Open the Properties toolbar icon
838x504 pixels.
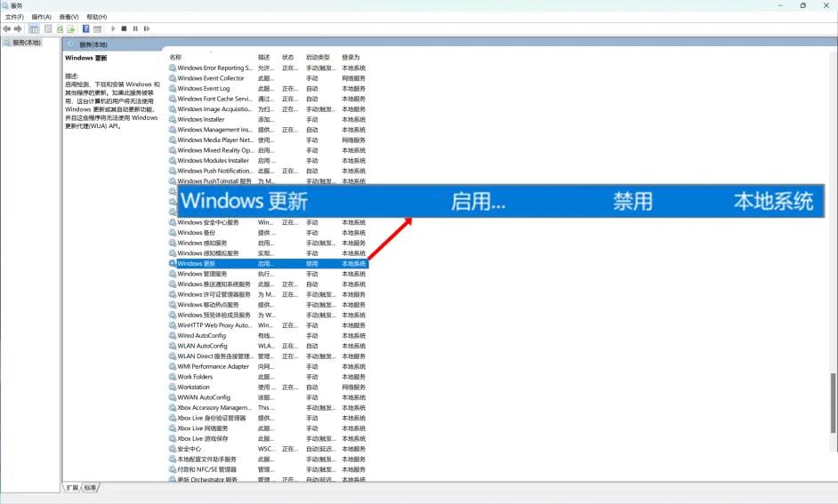pyautogui.click(x=48, y=28)
